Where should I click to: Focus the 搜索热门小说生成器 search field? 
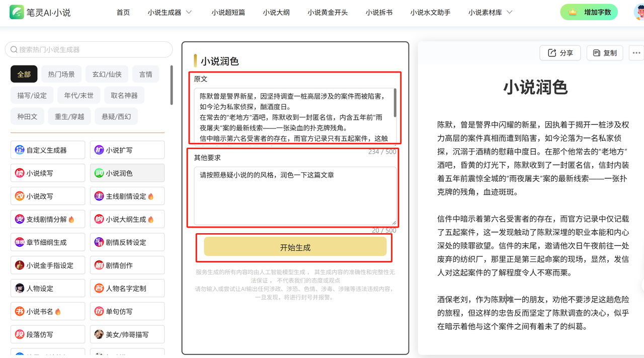click(89, 49)
